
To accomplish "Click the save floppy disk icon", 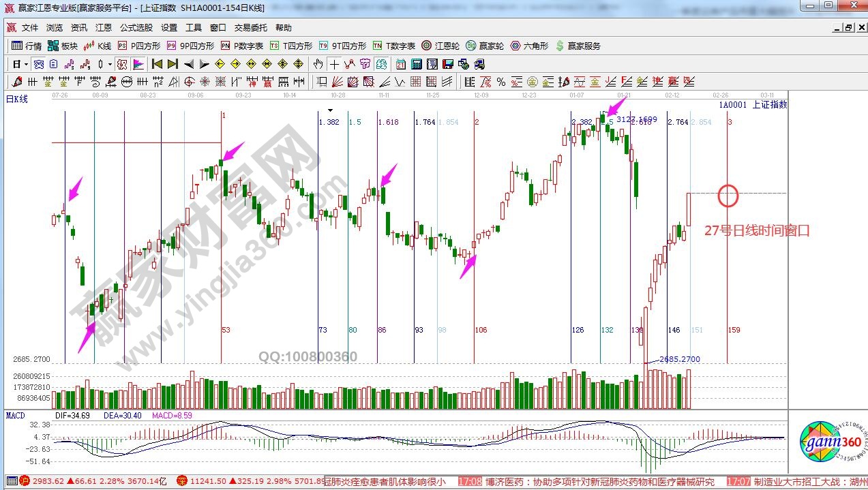I will [448, 64].
